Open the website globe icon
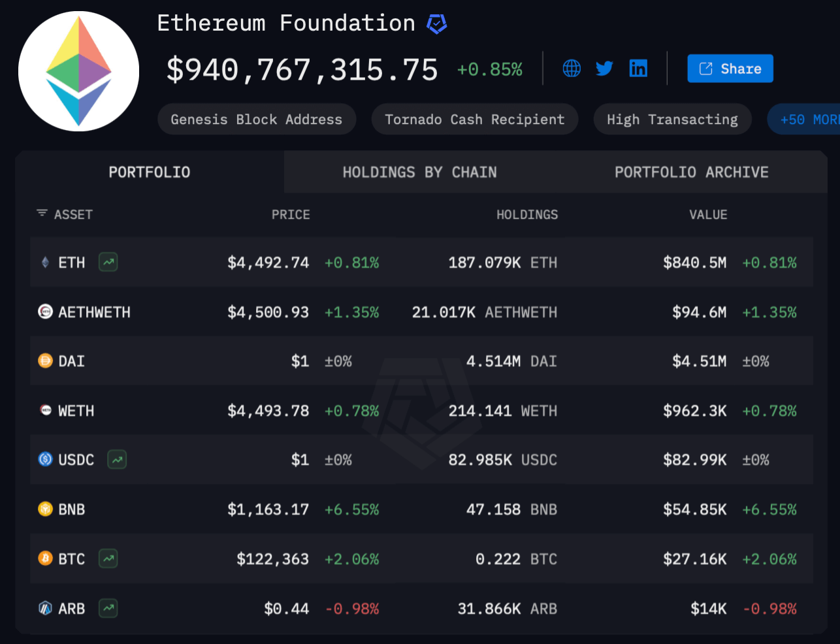840x644 pixels. click(572, 69)
